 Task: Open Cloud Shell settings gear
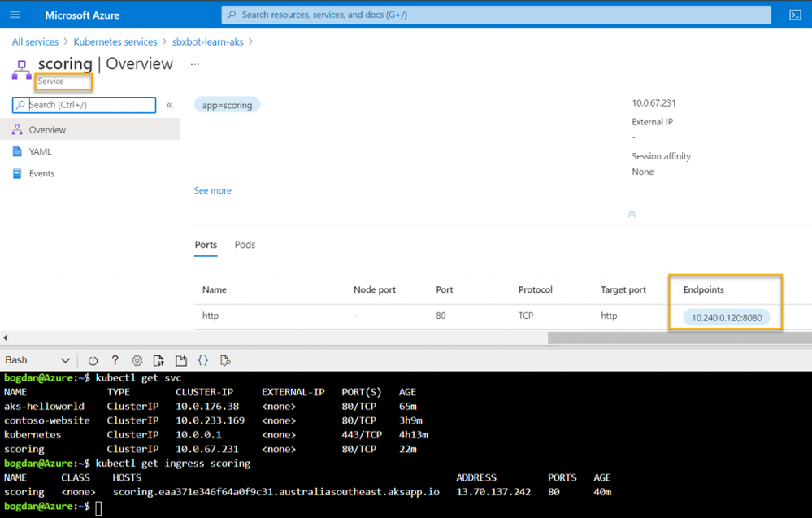pos(137,360)
